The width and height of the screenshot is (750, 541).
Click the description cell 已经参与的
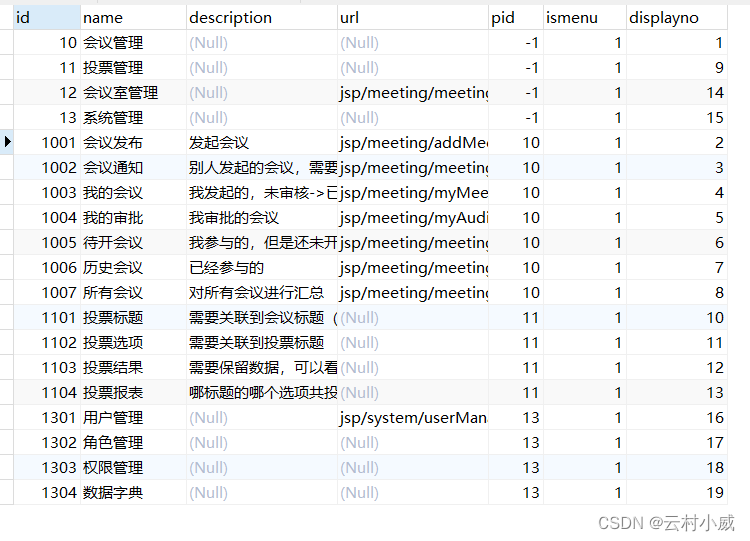click(x=262, y=267)
